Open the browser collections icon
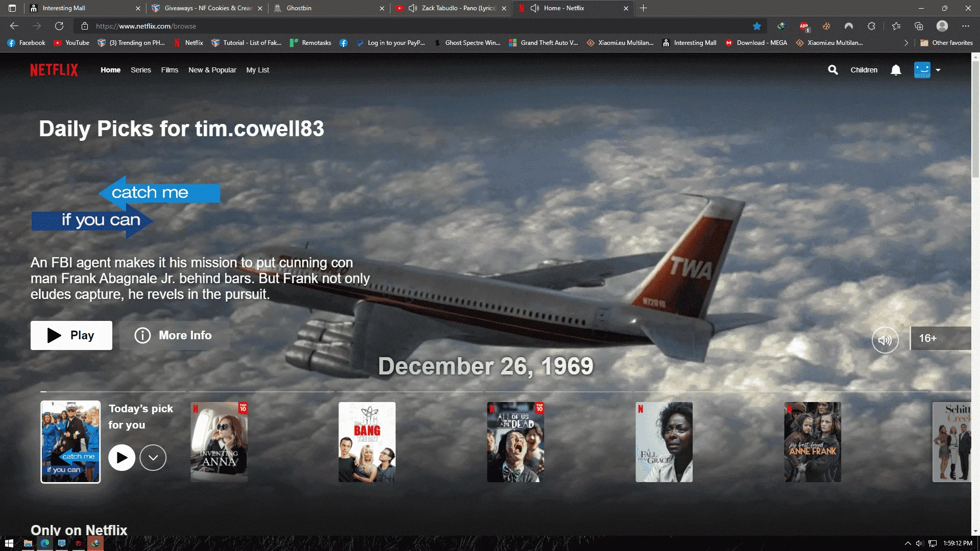The image size is (980, 551). [x=919, y=26]
